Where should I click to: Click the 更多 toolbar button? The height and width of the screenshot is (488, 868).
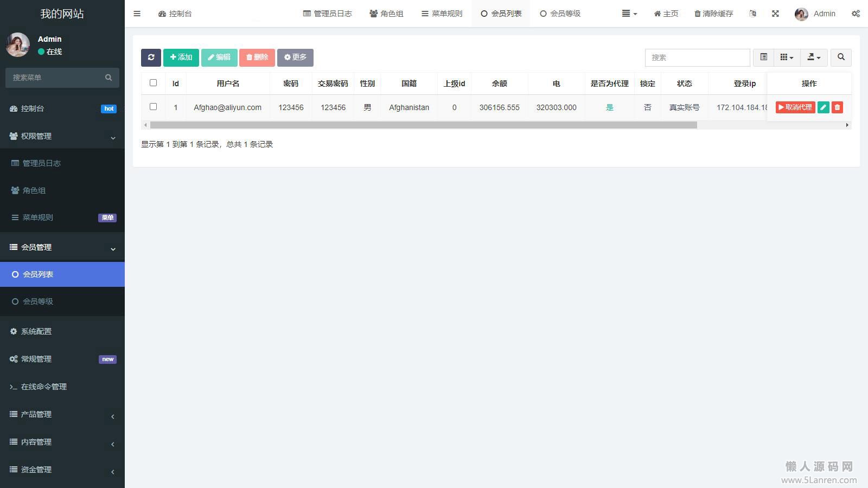(x=295, y=57)
